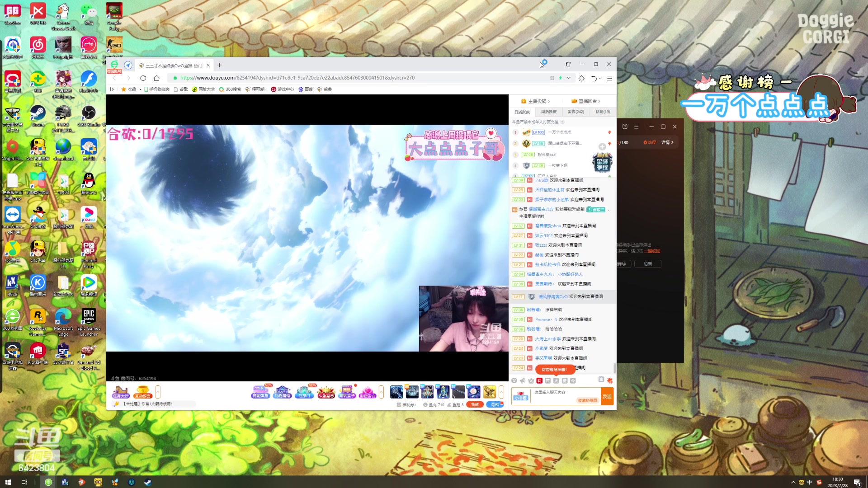The image size is (868, 488).
Task: Open the 潮玩盒子 box icon
Action: pyautogui.click(x=347, y=392)
